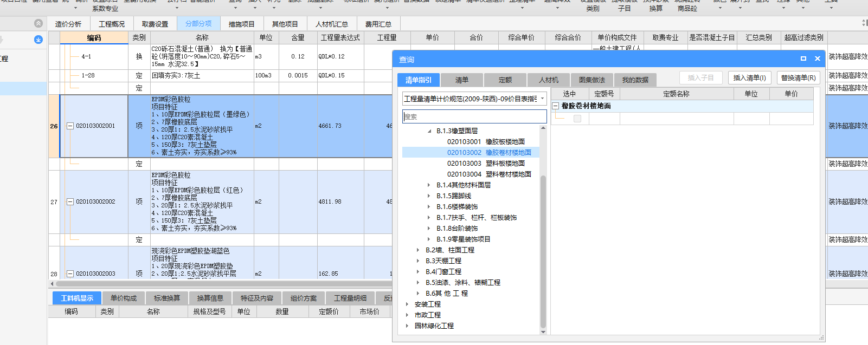
Task: Switch to the 造价分析 tab
Action: tap(68, 24)
